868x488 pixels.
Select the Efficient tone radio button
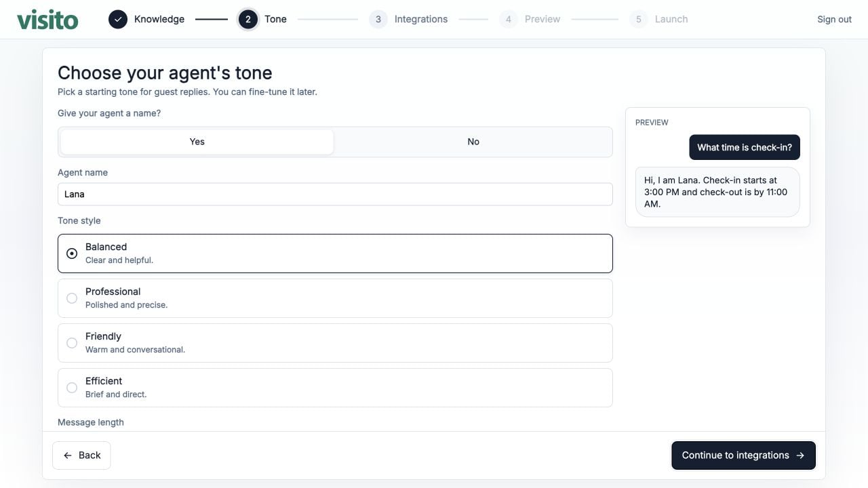pyautogui.click(x=72, y=388)
